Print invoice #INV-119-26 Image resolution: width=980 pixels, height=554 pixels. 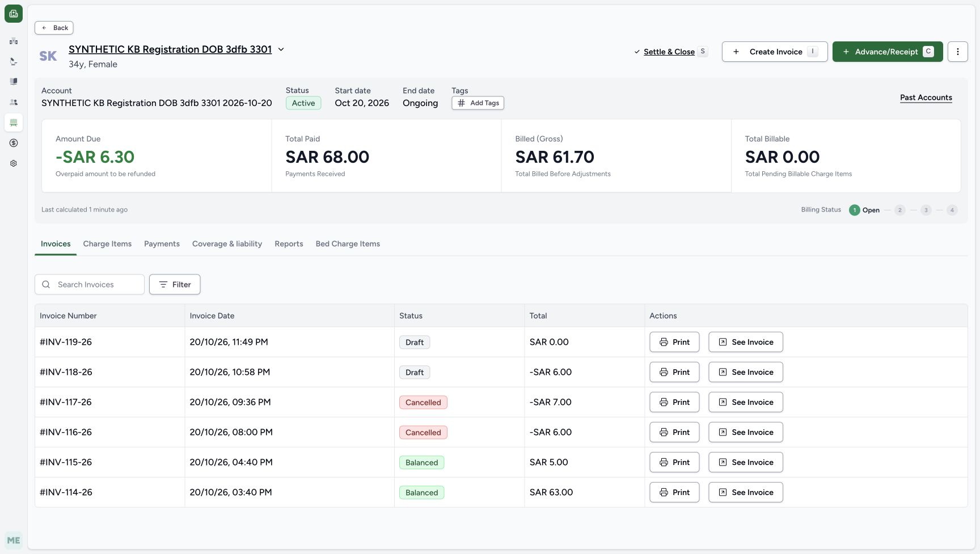tap(674, 342)
